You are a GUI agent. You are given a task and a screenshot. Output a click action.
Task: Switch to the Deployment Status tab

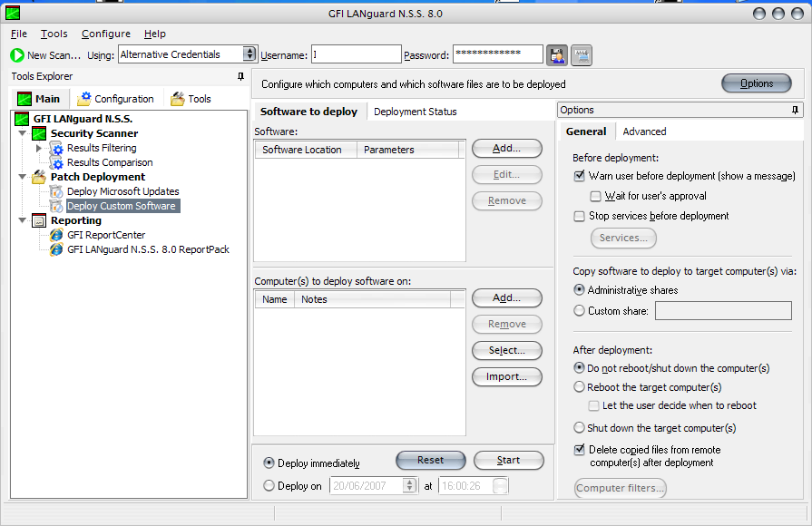[x=416, y=112]
